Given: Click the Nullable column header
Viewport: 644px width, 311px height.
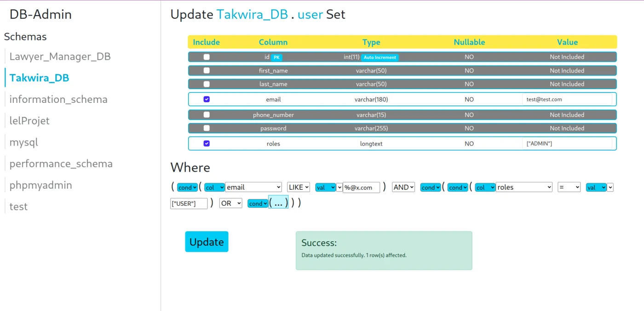Looking at the screenshot, I should pos(469,42).
